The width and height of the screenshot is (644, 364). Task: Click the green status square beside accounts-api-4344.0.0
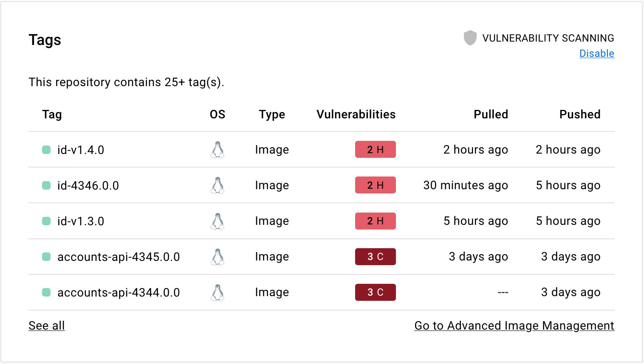coord(46,292)
